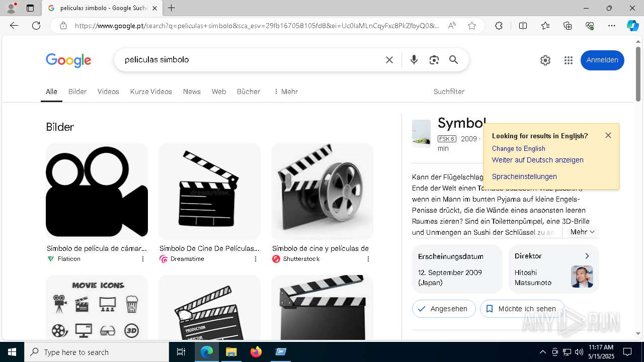Screen dimensions: 644x362
Task: Expand the Mehr search categories menu
Action: tap(286, 92)
